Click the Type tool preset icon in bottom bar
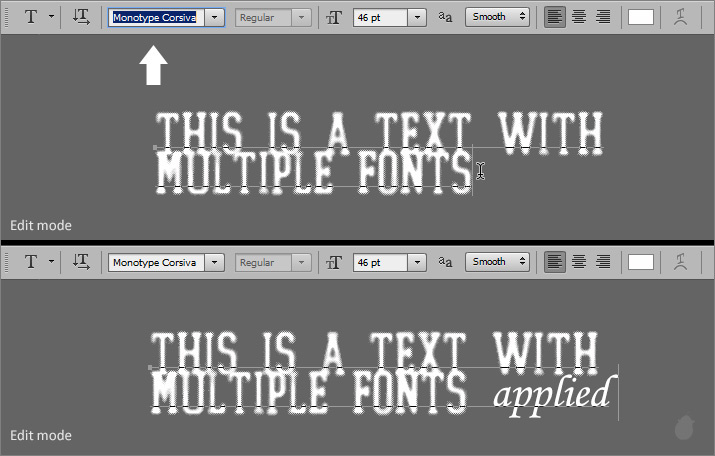The width and height of the screenshot is (715, 456). pos(31,262)
